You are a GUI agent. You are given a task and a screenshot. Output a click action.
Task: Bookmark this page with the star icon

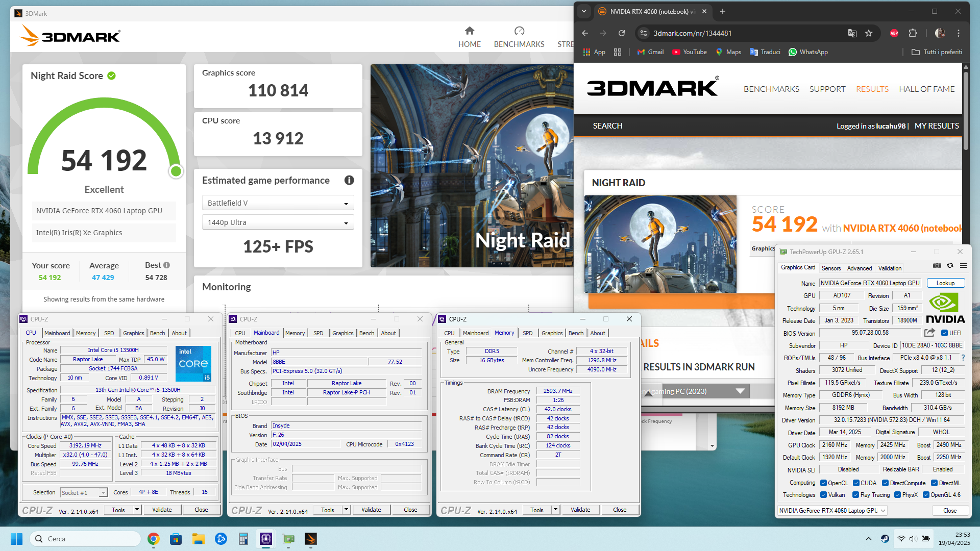pos(869,33)
